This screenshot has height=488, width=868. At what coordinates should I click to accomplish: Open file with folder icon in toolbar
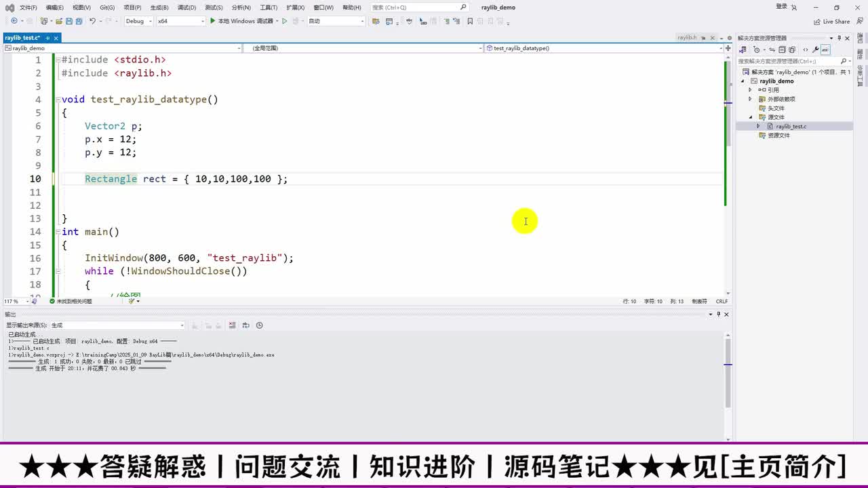point(60,21)
